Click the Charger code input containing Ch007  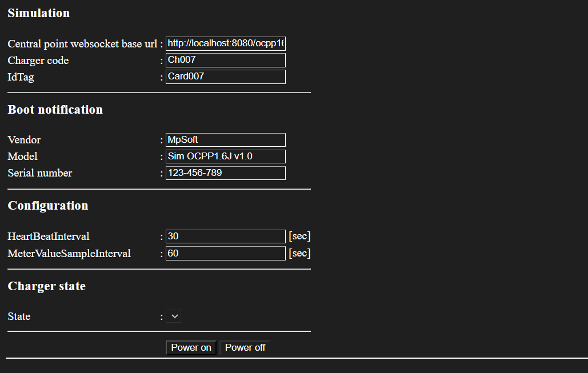click(x=225, y=61)
